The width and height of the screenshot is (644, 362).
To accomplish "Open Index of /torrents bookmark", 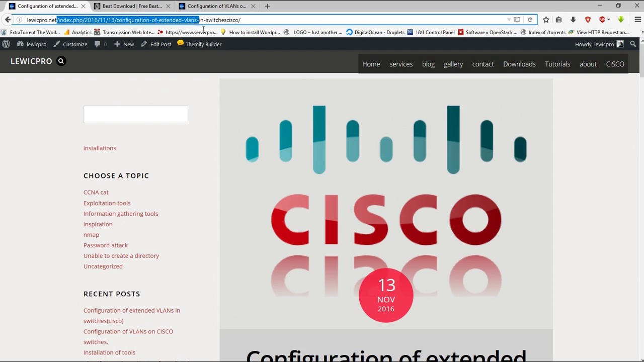I will point(543,32).
